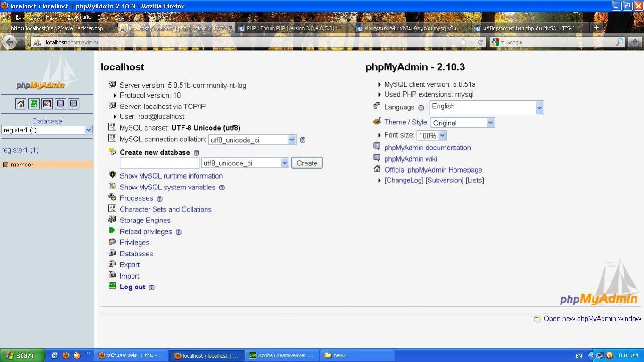Open the Font size dropdown
This screenshot has width=644, height=362.
[431, 136]
